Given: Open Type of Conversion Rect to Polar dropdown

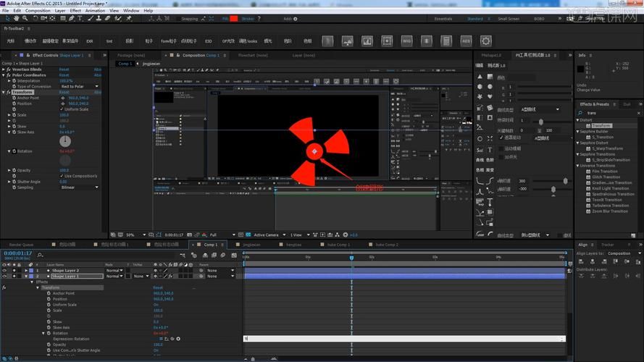Looking at the screenshot, I should pos(80,87).
